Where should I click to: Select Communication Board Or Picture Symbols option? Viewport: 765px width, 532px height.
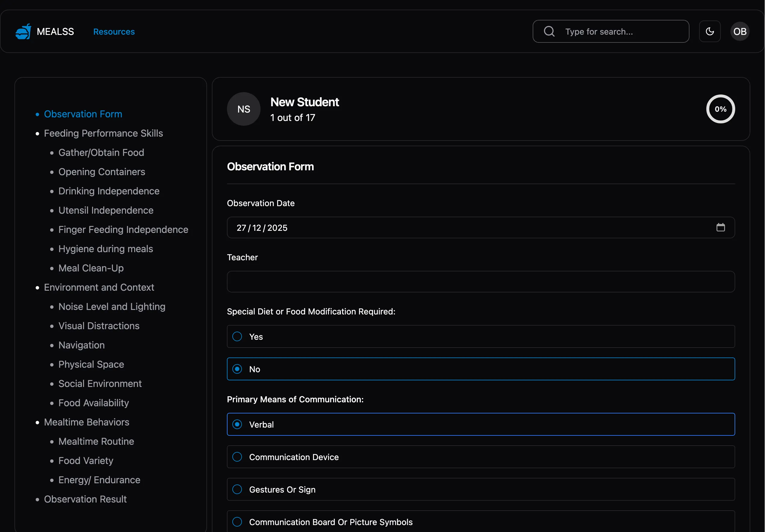pyautogui.click(x=237, y=522)
